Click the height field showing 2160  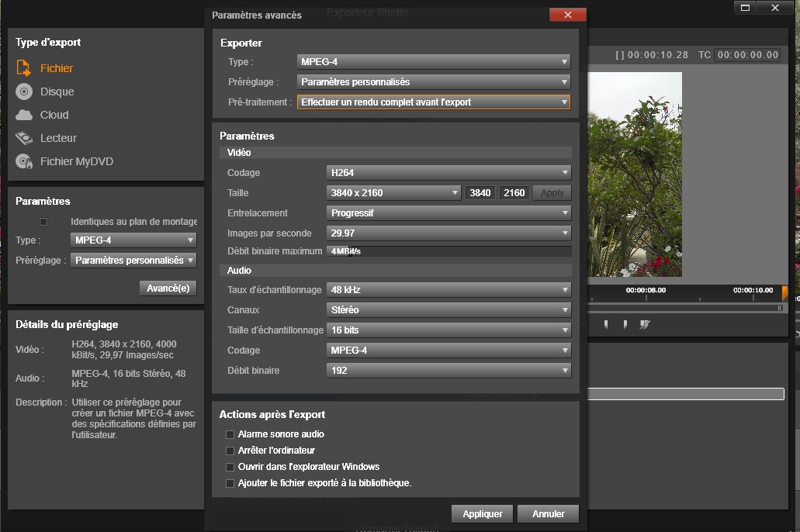coord(514,193)
